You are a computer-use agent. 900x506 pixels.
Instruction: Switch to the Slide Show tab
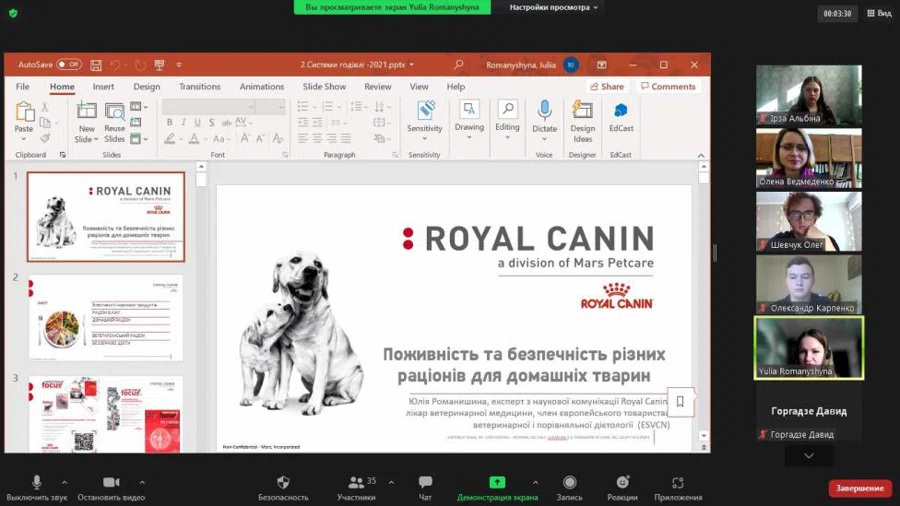324,87
